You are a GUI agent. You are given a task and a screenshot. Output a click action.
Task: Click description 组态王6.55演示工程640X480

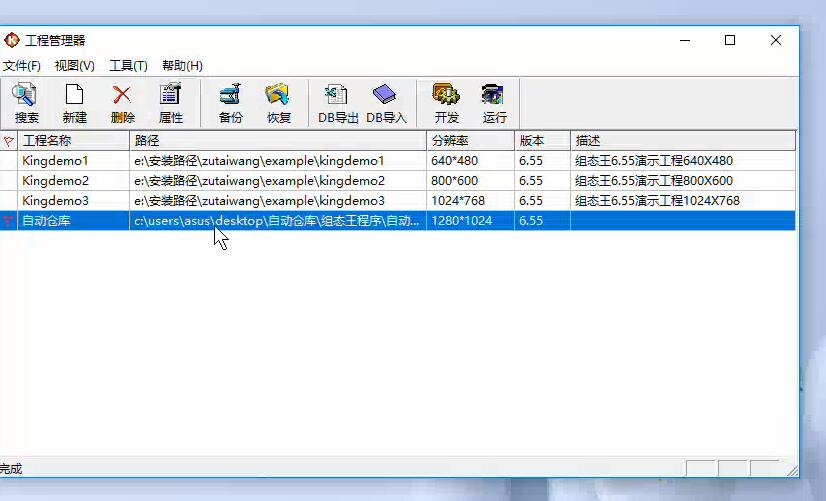[x=654, y=161]
